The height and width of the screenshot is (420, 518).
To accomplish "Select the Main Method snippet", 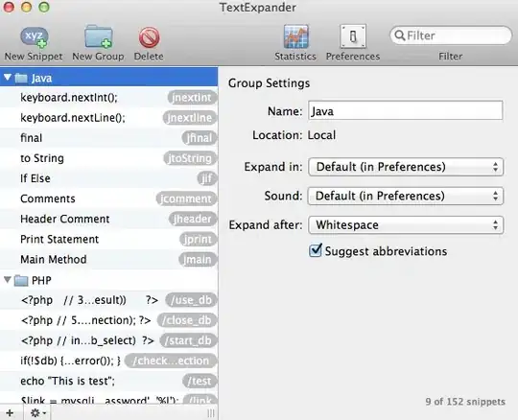I will pyautogui.click(x=109, y=260).
